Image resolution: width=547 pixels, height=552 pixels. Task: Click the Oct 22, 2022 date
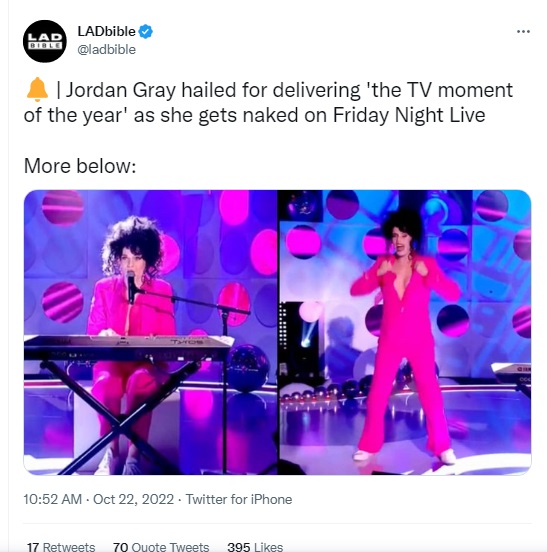tap(133, 499)
